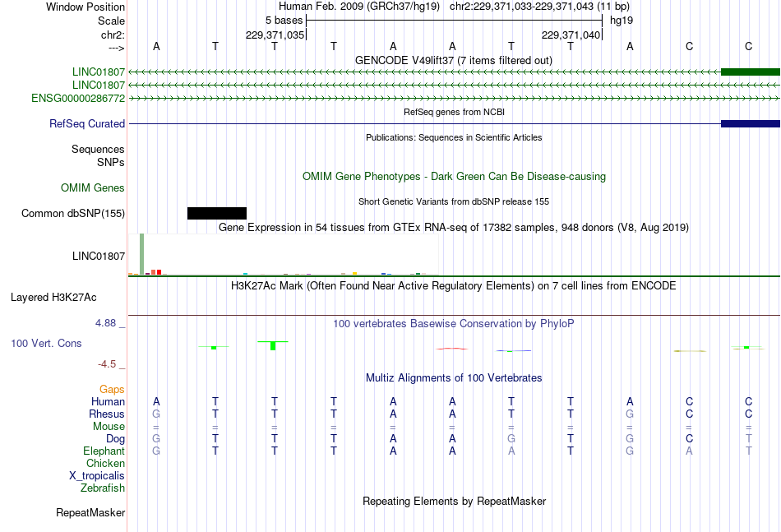Image resolution: width=781 pixels, height=532 pixels.
Task: Click LINC01807 transcript's dark green exon block
Action: pos(750,72)
